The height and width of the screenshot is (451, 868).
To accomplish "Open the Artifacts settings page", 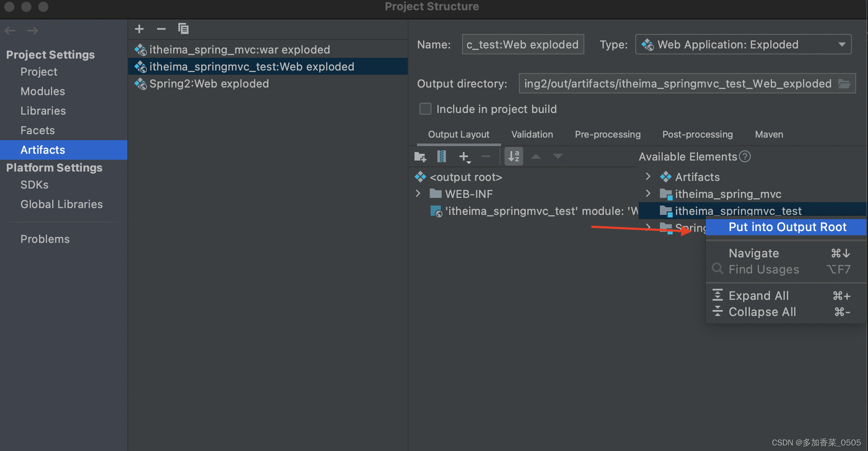I will 64,150.
